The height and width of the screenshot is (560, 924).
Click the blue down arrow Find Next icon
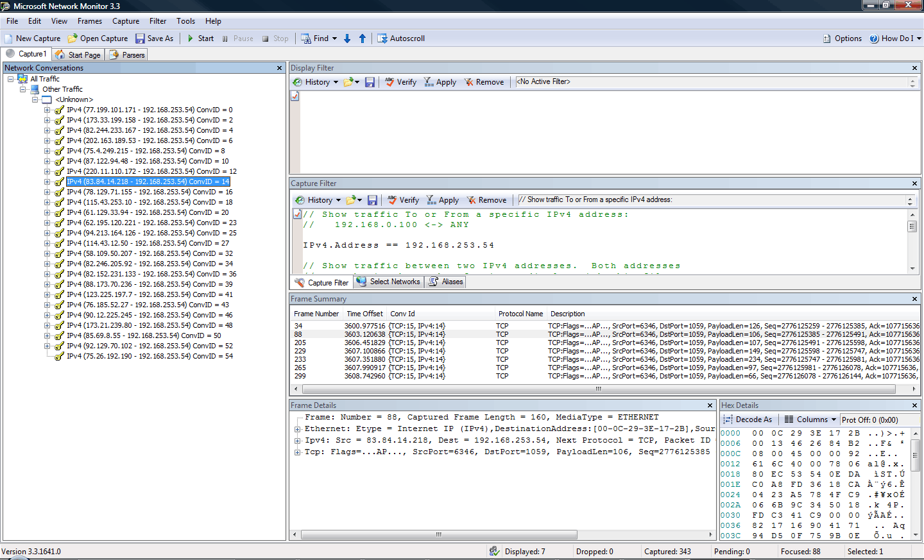[x=347, y=38]
